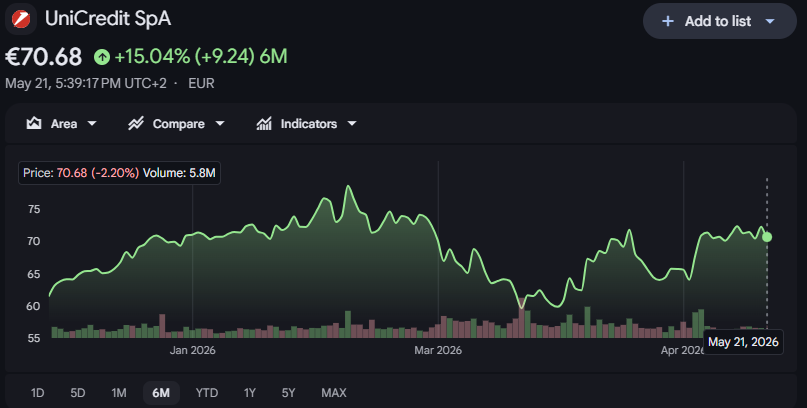
Task: Expand the Area chart type dropdown arrow
Action: click(x=92, y=123)
